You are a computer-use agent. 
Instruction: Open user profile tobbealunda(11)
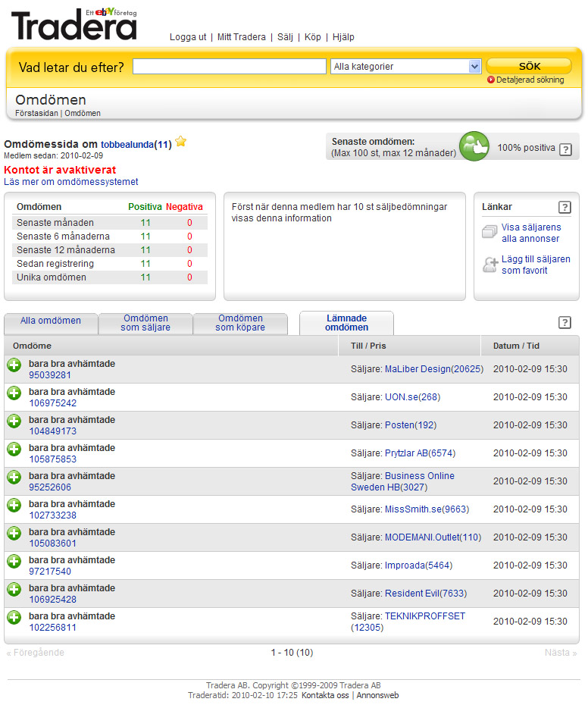136,145
